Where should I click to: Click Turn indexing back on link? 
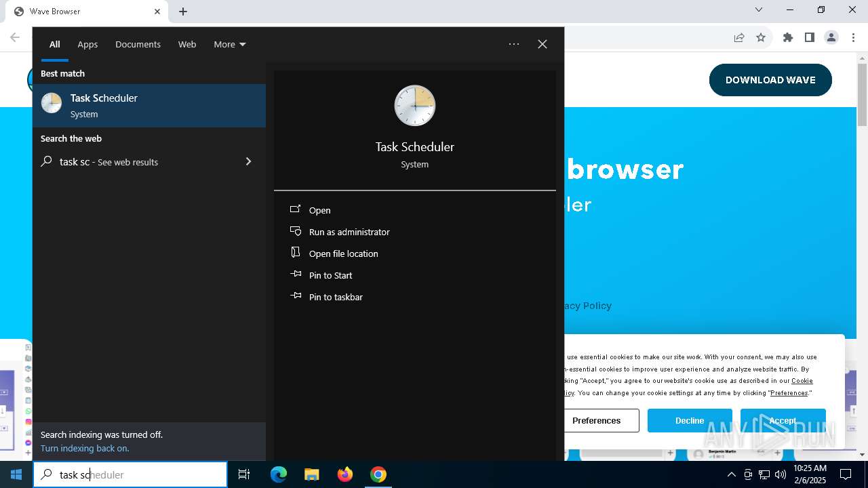[x=85, y=448]
